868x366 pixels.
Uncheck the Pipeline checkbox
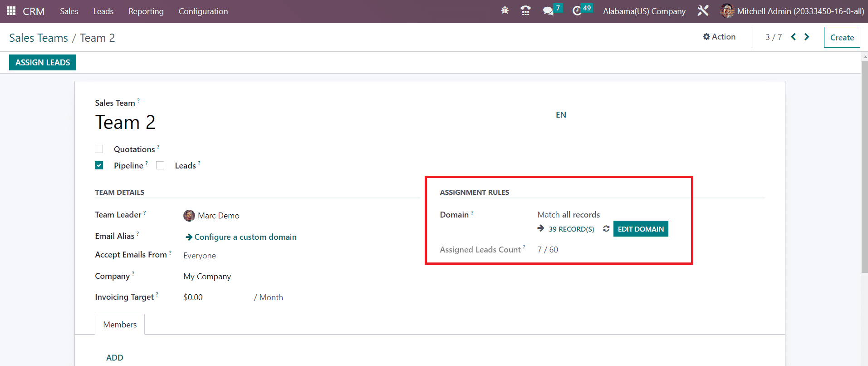tap(99, 166)
